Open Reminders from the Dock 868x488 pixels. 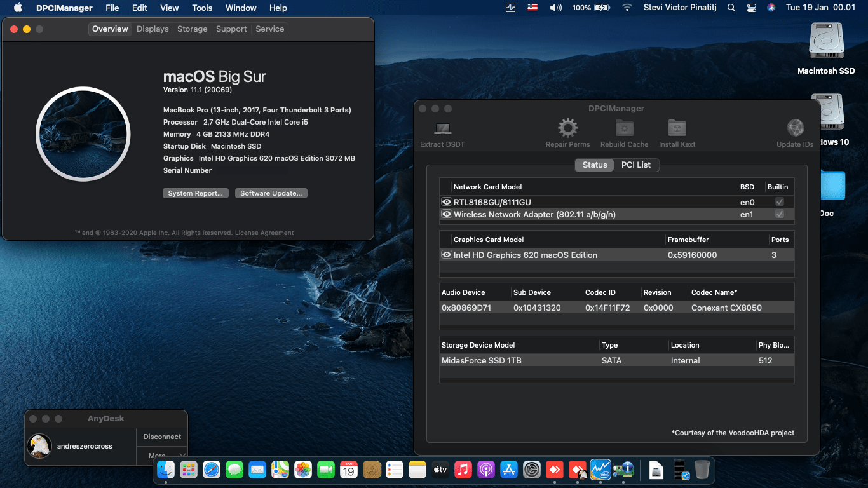[x=395, y=470]
